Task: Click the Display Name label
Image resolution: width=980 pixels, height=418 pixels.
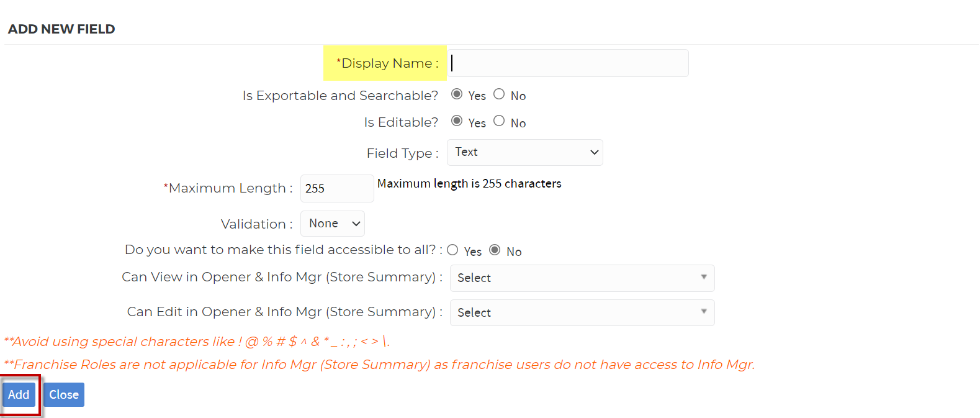Action: click(387, 63)
